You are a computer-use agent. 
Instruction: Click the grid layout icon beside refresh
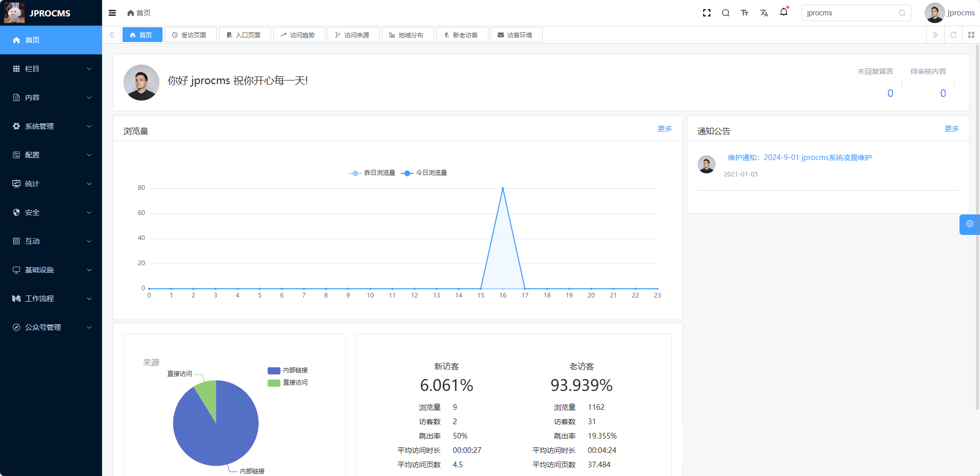pyautogui.click(x=971, y=35)
